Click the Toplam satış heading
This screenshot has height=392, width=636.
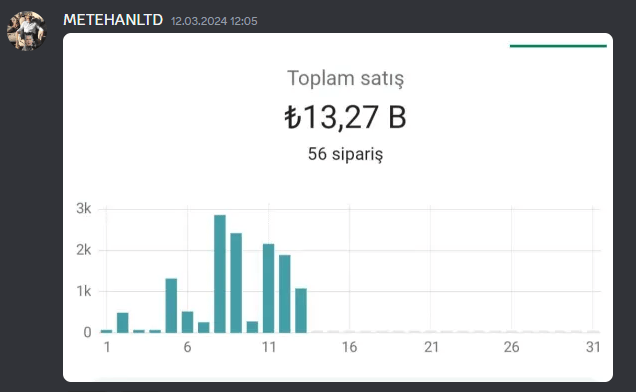point(346,78)
